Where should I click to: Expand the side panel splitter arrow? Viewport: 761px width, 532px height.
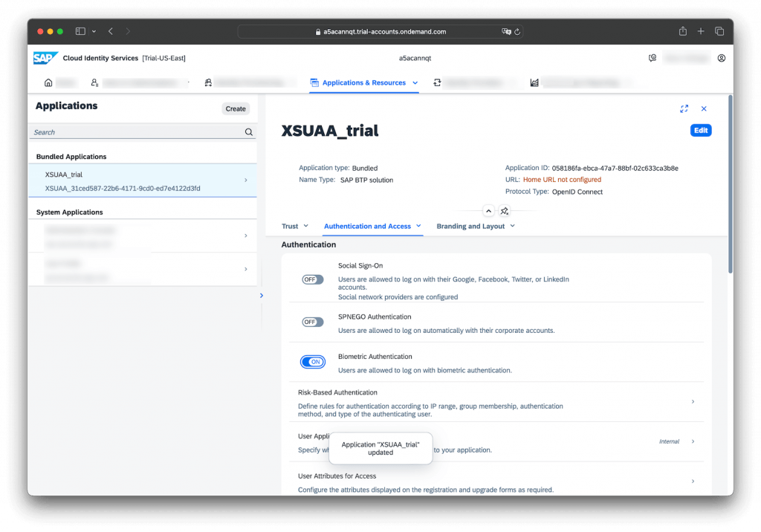click(x=262, y=295)
